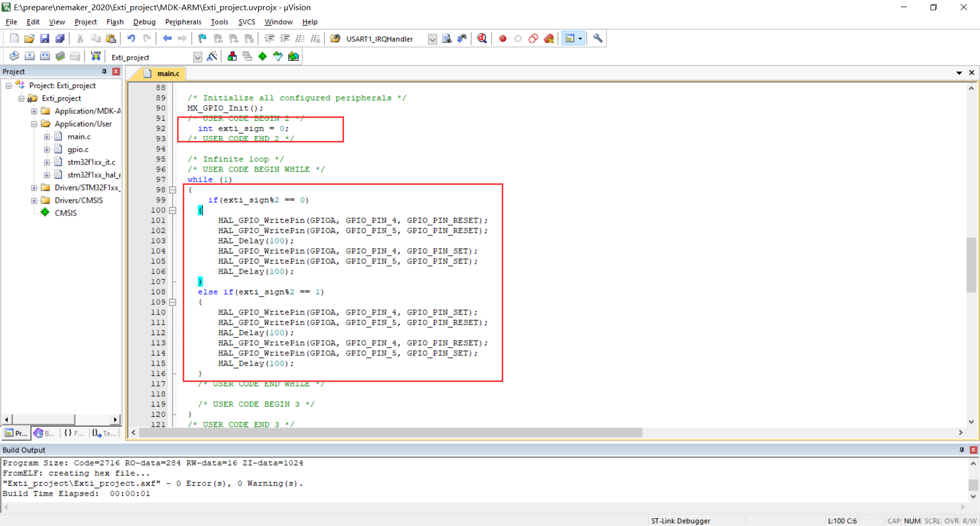This screenshot has height=526, width=980.
Task: Insert a breakpoint with the red dot icon
Action: (x=503, y=38)
